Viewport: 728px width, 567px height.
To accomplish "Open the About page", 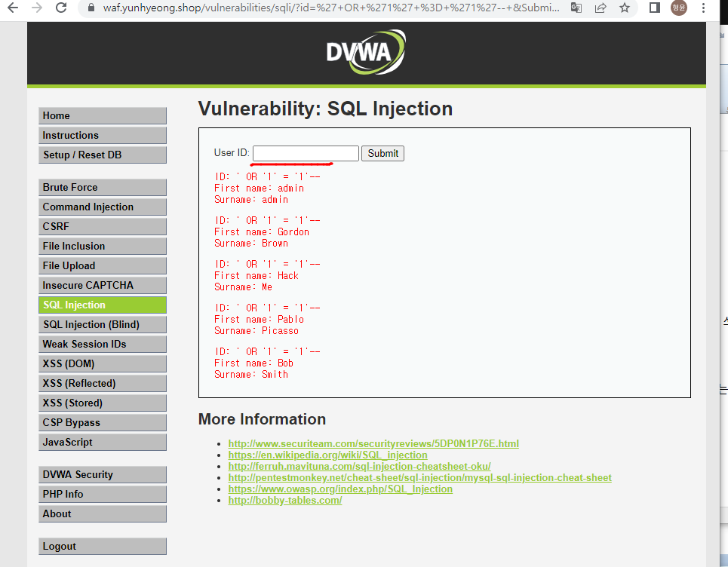I will [x=103, y=513].
